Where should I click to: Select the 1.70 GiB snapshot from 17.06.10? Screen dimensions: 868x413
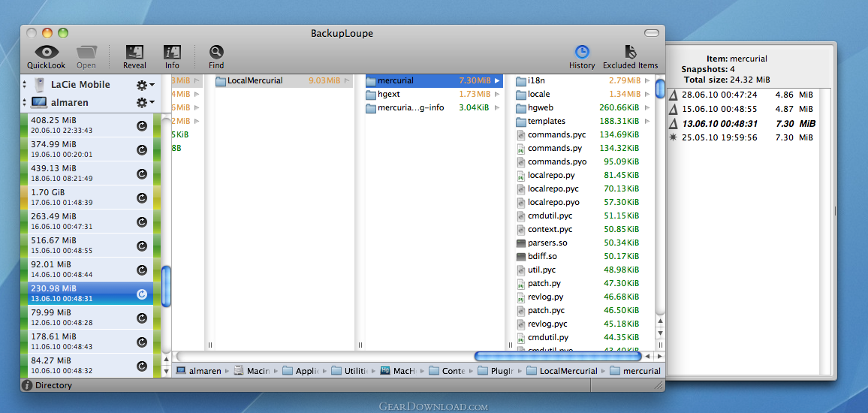coord(90,197)
